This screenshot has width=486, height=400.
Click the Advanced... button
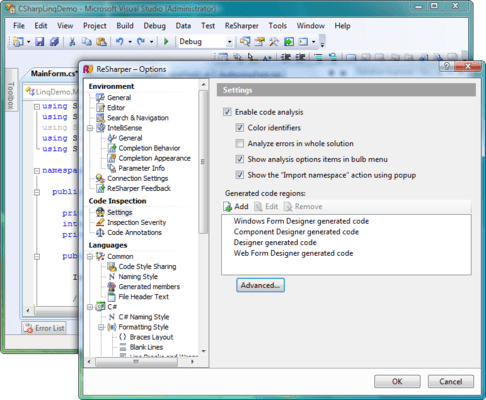coord(260,285)
